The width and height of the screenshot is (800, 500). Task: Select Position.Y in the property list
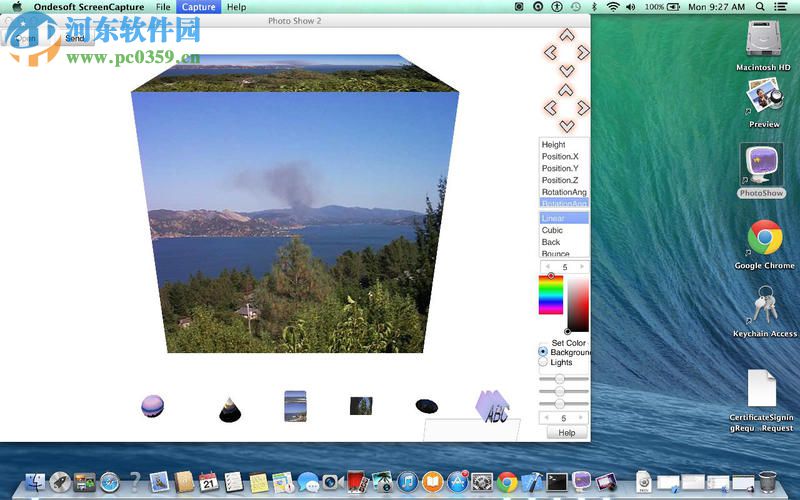point(564,168)
